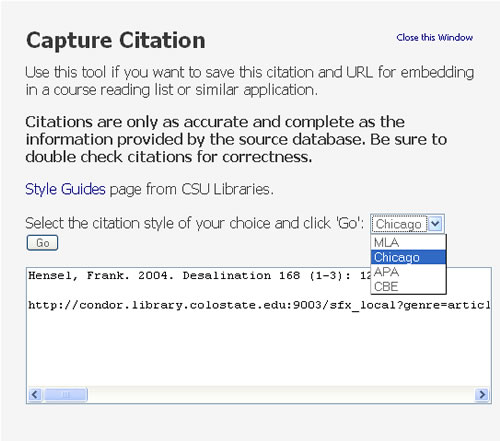Click the right scroll arrow of citation box
The width and height of the screenshot is (500, 441).
point(482,395)
